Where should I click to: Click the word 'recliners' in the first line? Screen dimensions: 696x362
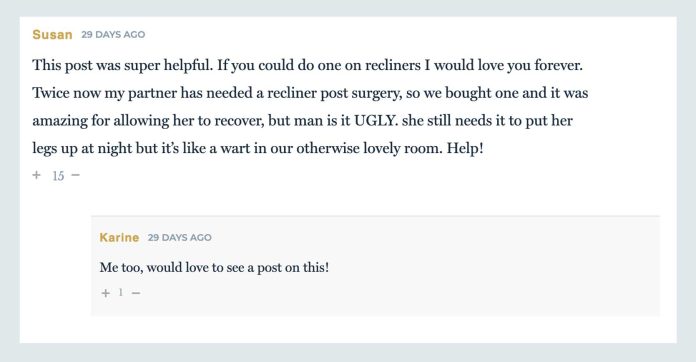[x=392, y=65]
